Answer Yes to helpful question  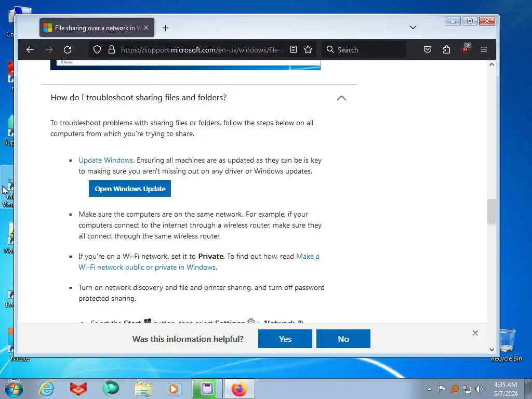[285, 339]
